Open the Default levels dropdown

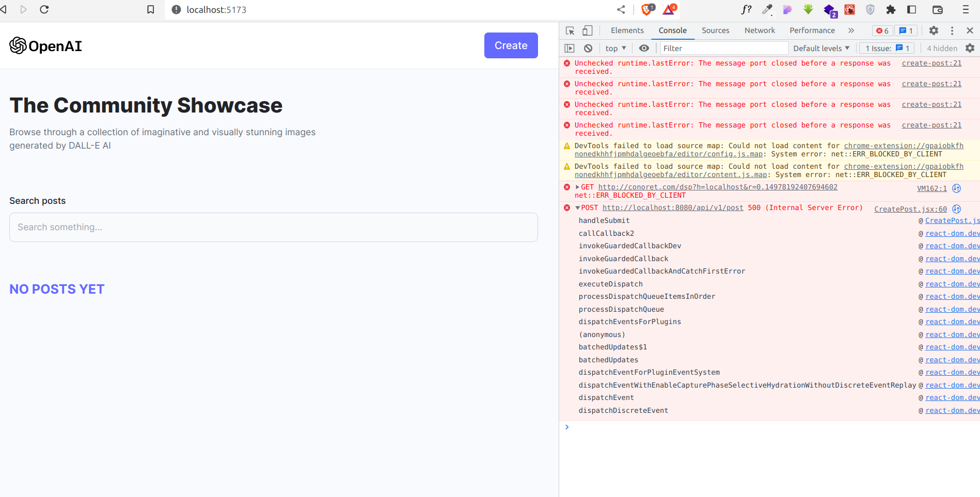(x=821, y=48)
